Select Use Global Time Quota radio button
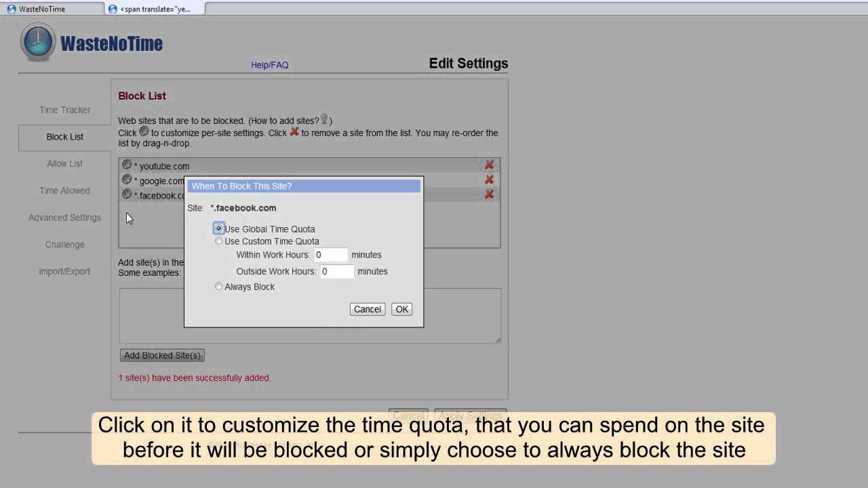The width and height of the screenshot is (868, 488). [218, 228]
